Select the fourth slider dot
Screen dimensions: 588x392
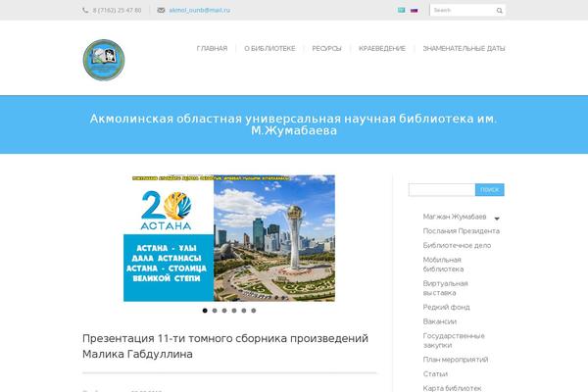(234, 311)
